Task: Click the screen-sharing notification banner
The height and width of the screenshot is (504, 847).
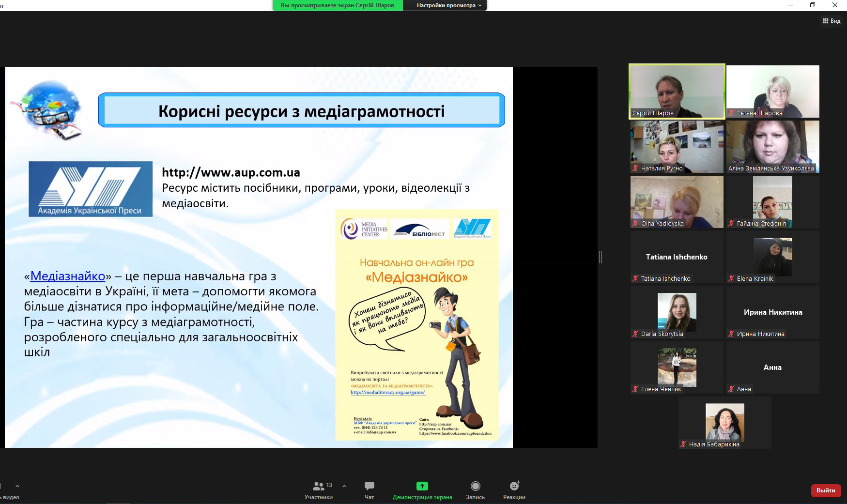Action: click(x=337, y=5)
